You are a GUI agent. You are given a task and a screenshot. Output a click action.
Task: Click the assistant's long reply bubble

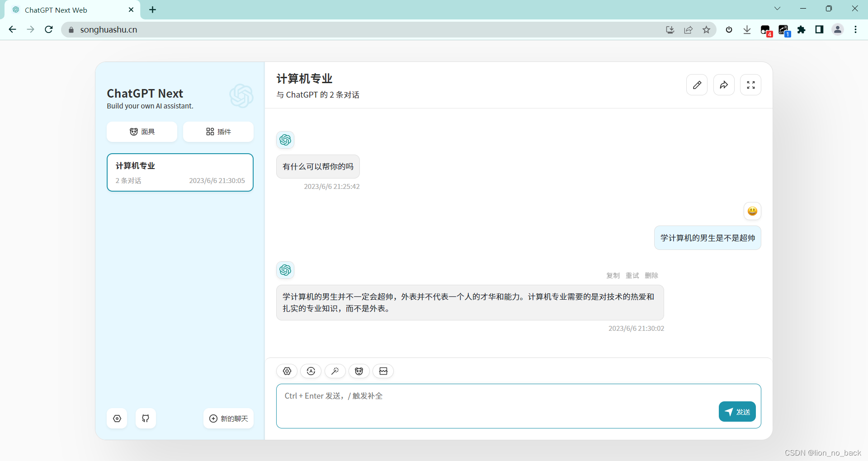click(470, 303)
